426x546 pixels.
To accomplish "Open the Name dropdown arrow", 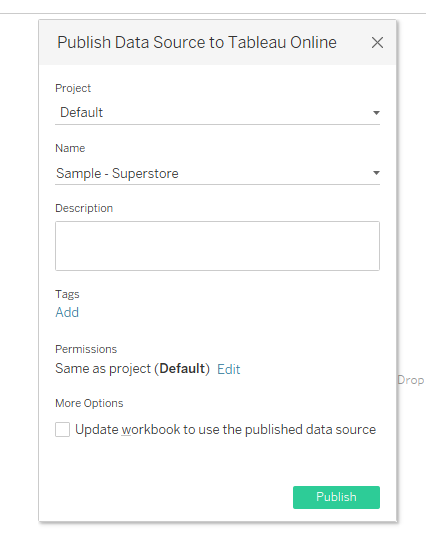I will tap(376, 173).
